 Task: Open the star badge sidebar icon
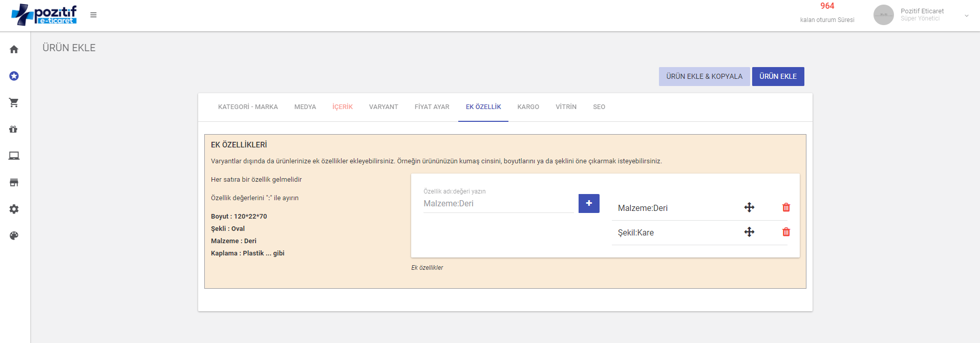tap(14, 76)
